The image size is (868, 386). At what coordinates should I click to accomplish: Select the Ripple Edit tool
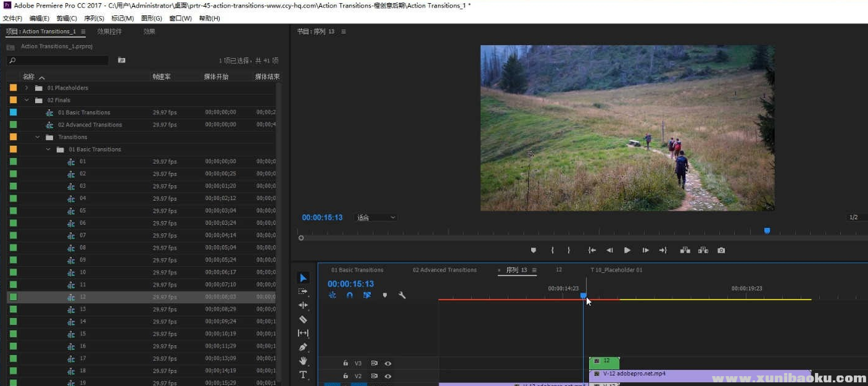[303, 305]
